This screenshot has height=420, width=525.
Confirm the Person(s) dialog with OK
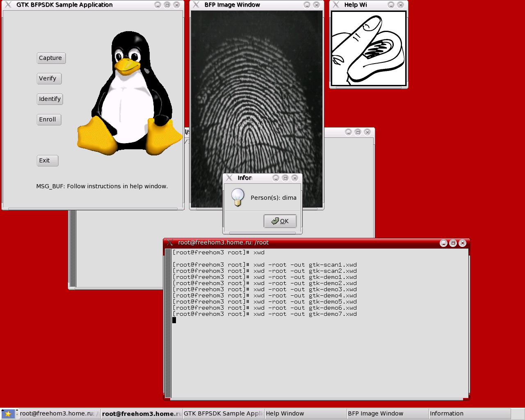click(280, 221)
